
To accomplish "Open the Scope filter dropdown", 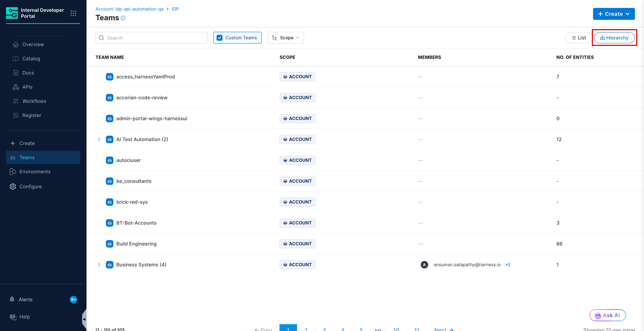I will (x=285, y=38).
